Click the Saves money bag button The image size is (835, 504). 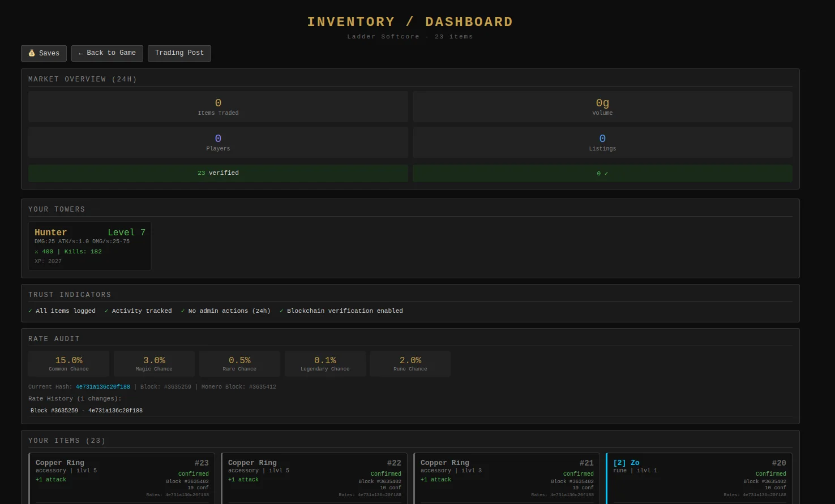click(44, 53)
